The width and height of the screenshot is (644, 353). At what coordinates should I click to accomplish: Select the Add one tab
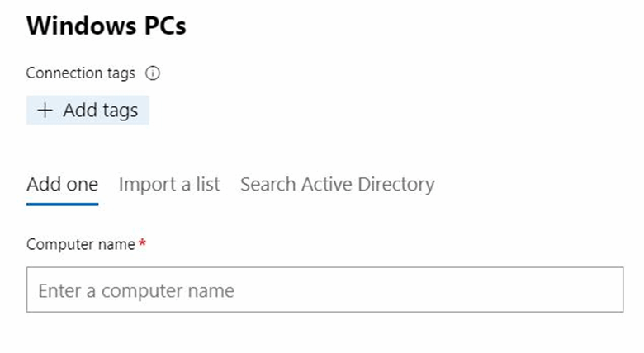pos(62,184)
